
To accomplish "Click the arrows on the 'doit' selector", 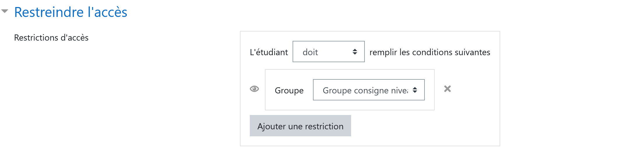I will pyautogui.click(x=355, y=52).
